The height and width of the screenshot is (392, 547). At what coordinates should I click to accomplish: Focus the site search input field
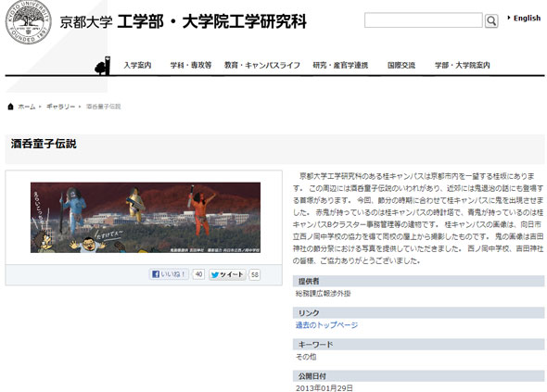[x=423, y=20]
